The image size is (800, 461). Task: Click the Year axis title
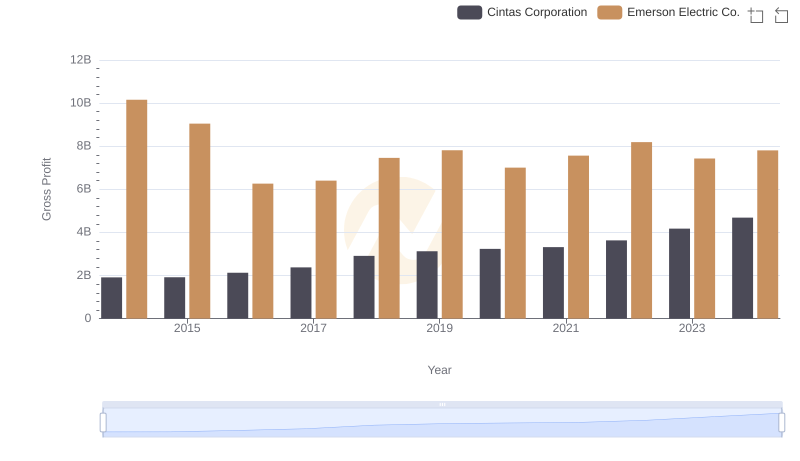439,370
